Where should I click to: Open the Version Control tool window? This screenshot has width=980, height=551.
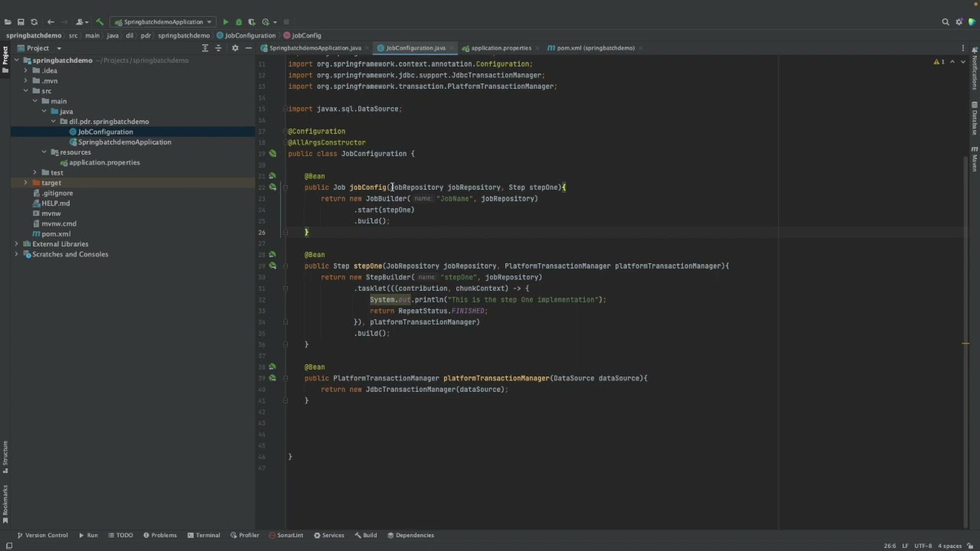click(x=42, y=536)
